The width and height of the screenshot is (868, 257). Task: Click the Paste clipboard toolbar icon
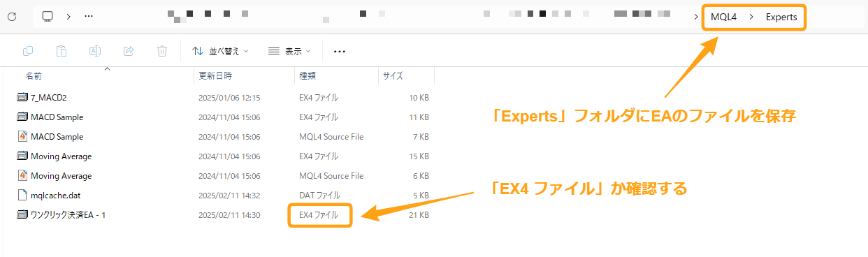point(62,51)
